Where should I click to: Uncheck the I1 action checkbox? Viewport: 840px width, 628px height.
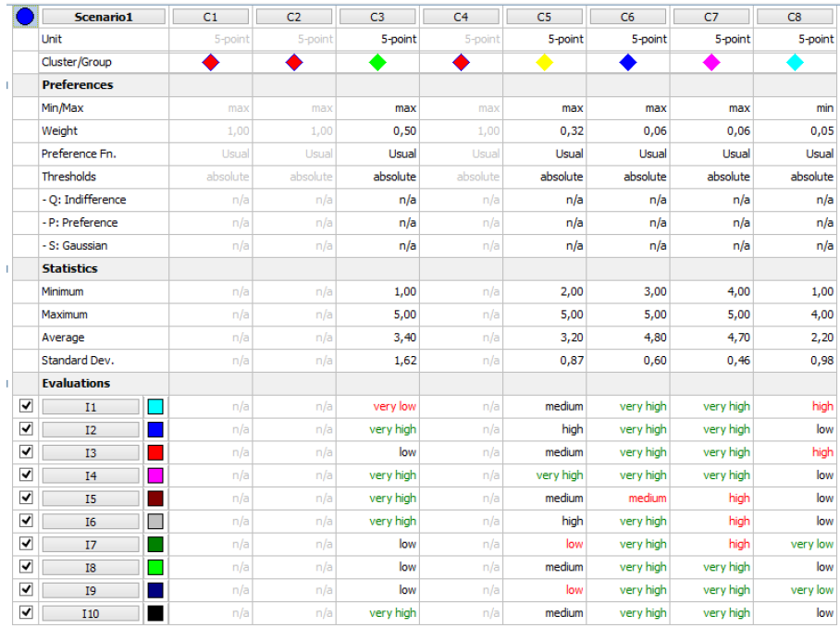click(x=26, y=406)
